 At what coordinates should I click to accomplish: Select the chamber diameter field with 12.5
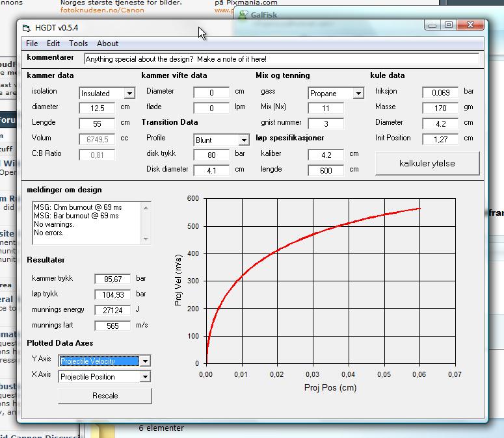[98, 109]
